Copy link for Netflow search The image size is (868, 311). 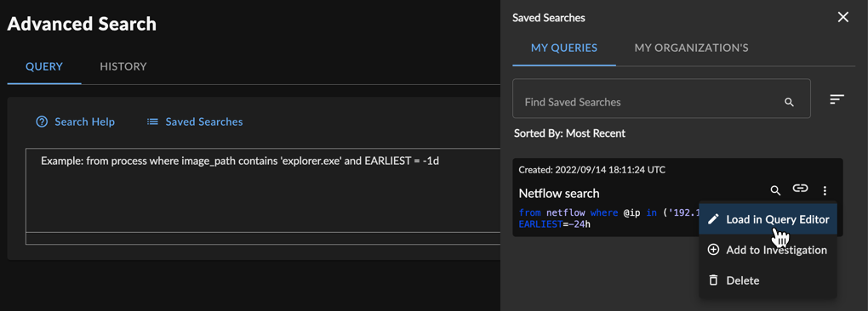pos(800,189)
